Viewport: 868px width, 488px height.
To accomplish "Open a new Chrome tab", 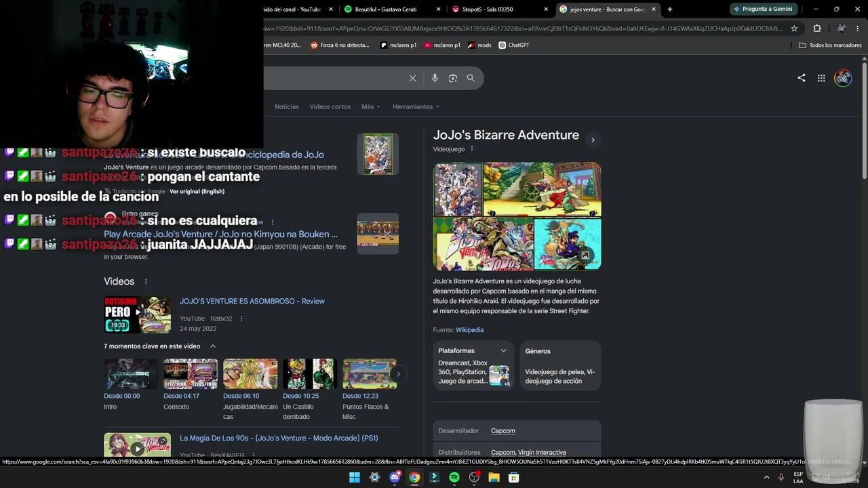I will pyautogui.click(x=670, y=9).
